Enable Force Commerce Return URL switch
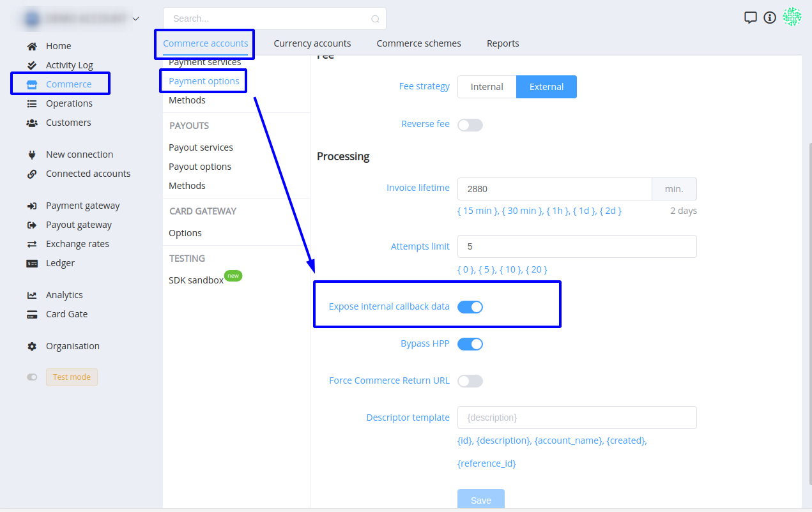This screenshot has height=512, width=812. pos(470,381)
